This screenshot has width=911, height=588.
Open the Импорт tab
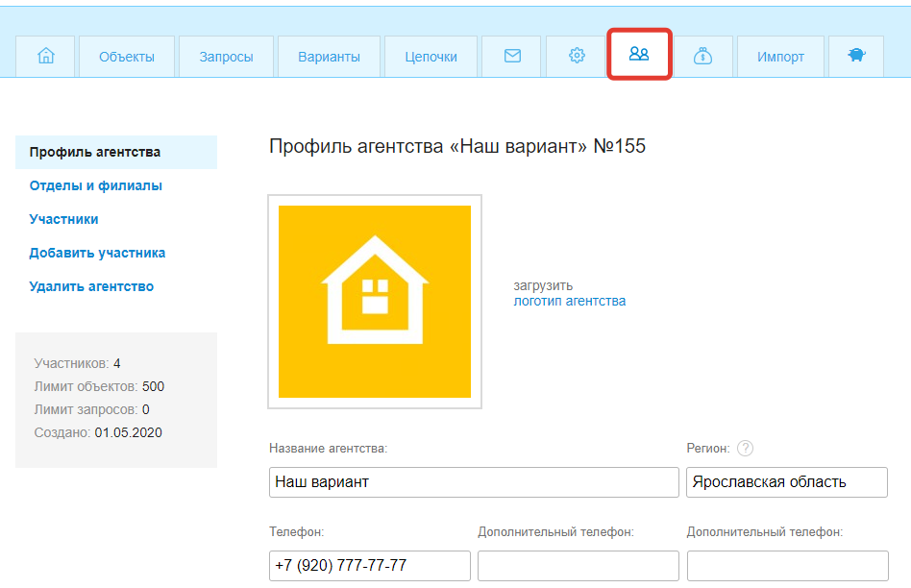pos(780,57)
